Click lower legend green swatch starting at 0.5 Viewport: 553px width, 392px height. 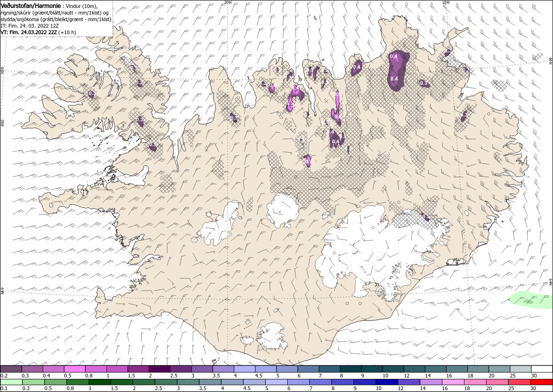point(56,382)
